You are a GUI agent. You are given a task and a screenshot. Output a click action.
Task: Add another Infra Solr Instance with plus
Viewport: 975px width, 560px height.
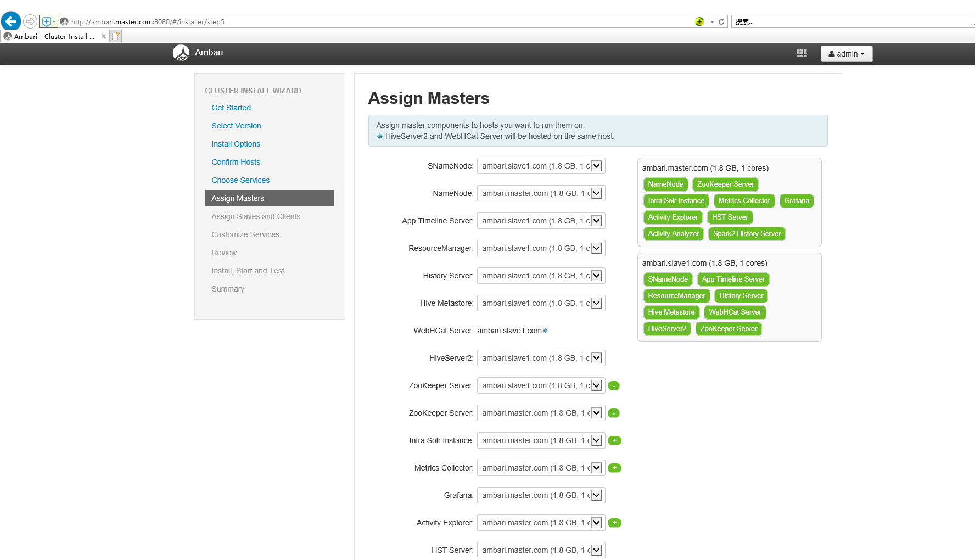click(614, 440)
